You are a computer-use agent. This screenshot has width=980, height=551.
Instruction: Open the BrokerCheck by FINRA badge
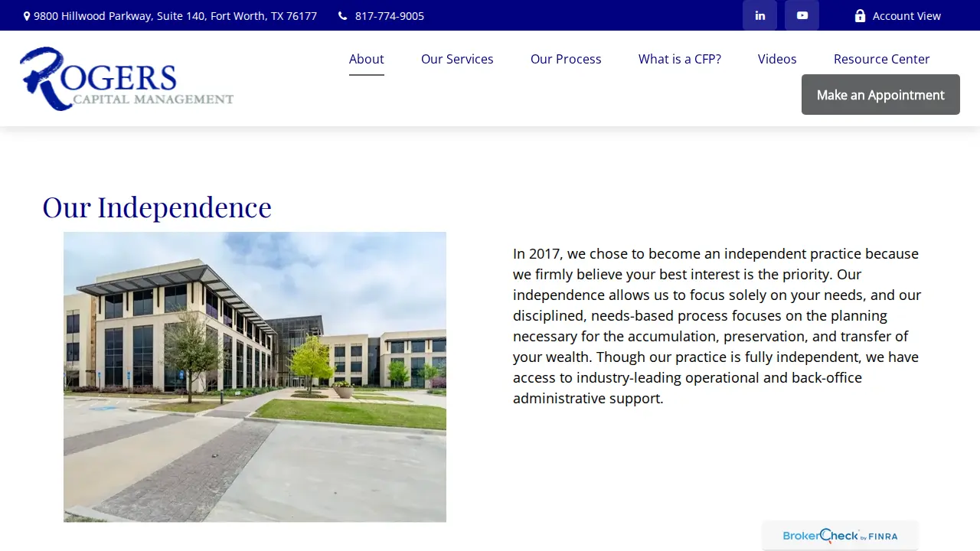(x=840, y=536)
